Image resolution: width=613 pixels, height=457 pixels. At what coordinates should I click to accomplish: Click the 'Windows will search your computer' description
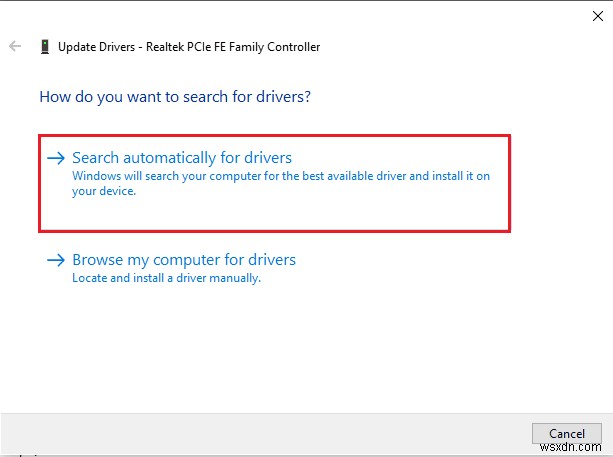coord(280,177)
